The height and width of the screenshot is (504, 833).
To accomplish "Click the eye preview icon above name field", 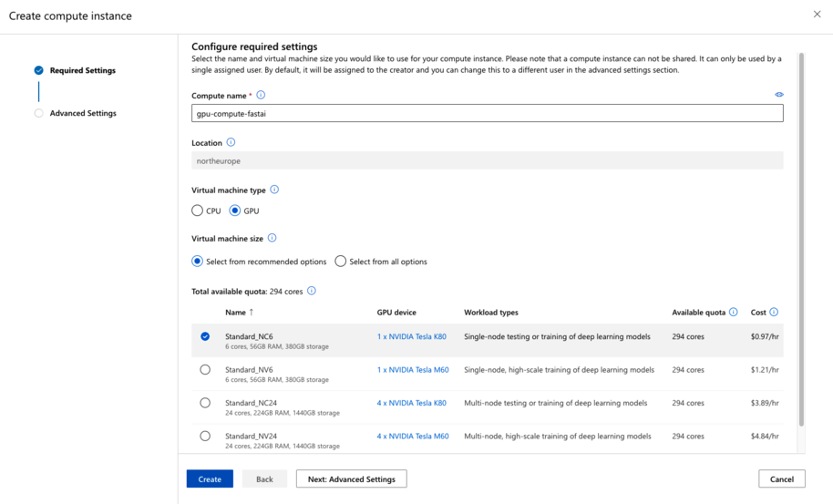I will tap(779, 95).
